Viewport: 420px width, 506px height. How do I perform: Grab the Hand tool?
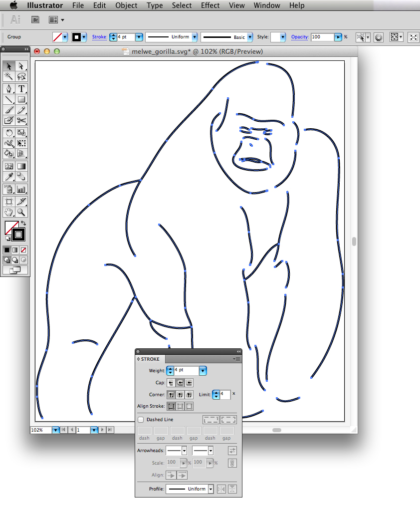click(x=8, y=212)
